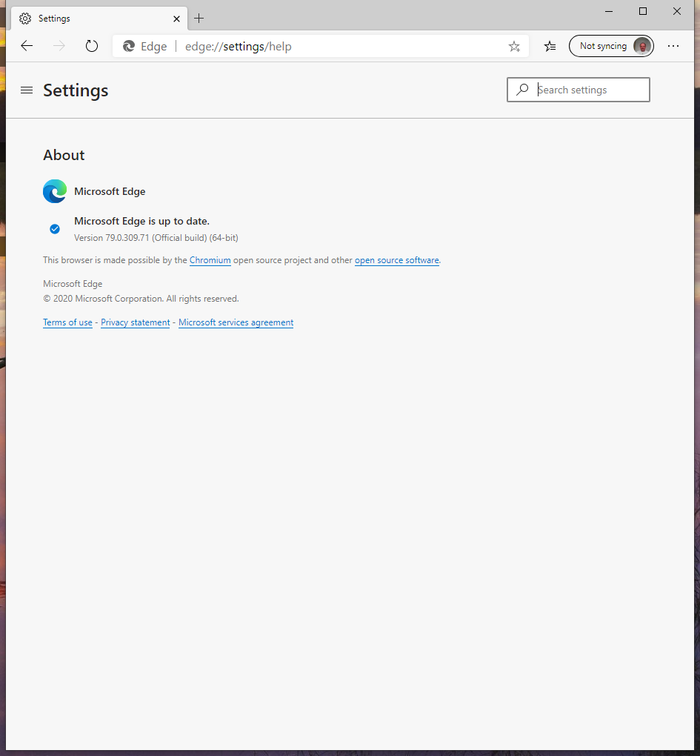The image size is (700, 756).
Task: Click 'Microsoft Edge is up to date.' text
Action: [x=141, y=222]
